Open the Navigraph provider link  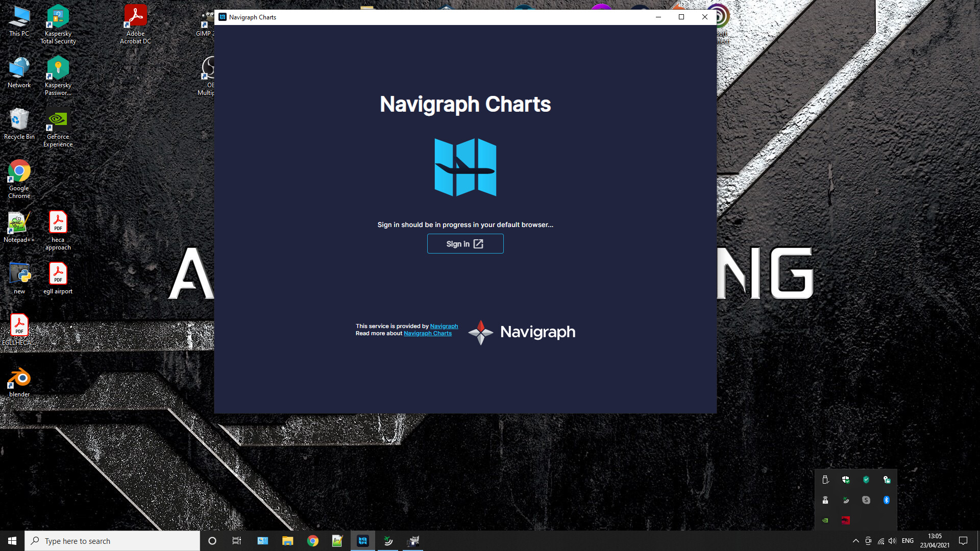click(x=444, y=326)
